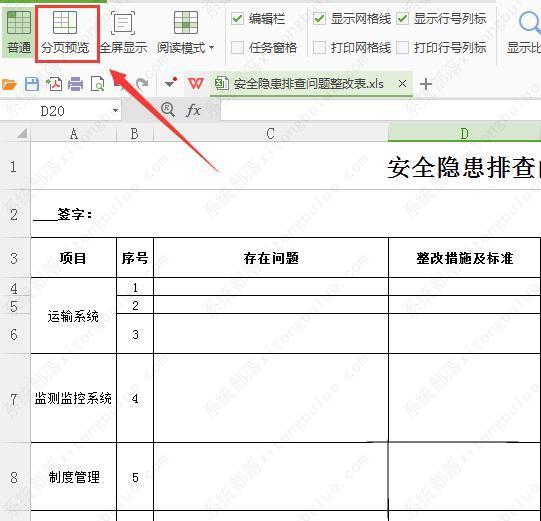Expand the name box dropdown arrow
The image size is (541, 521).
coord(115,111)
